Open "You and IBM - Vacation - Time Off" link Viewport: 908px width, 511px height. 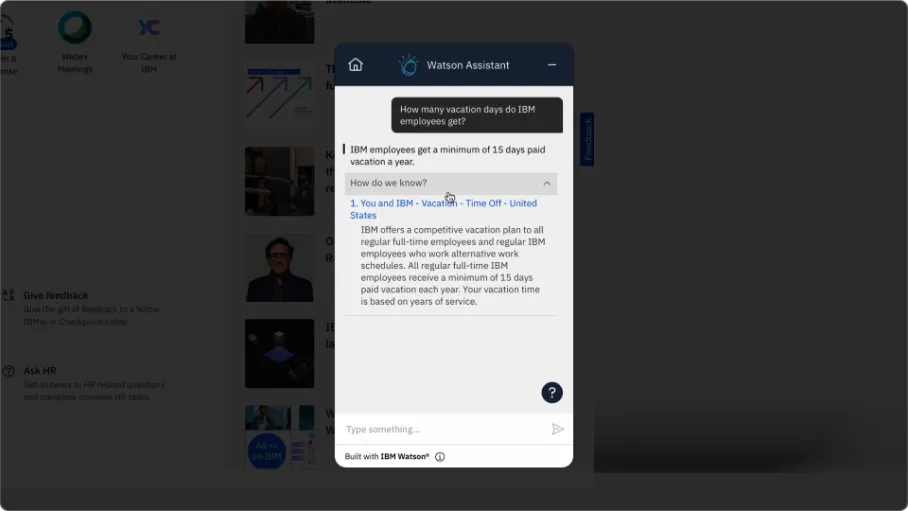(x=443, y=209)
